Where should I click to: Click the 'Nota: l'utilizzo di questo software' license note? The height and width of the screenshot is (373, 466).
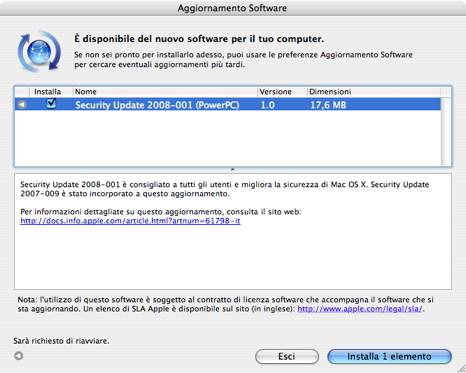[x=225, y=304]
